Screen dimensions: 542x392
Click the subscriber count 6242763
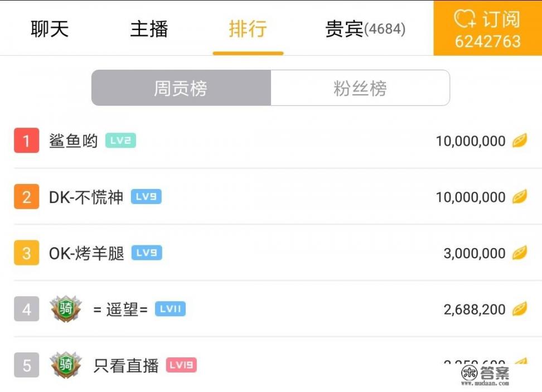click(489, 40)
